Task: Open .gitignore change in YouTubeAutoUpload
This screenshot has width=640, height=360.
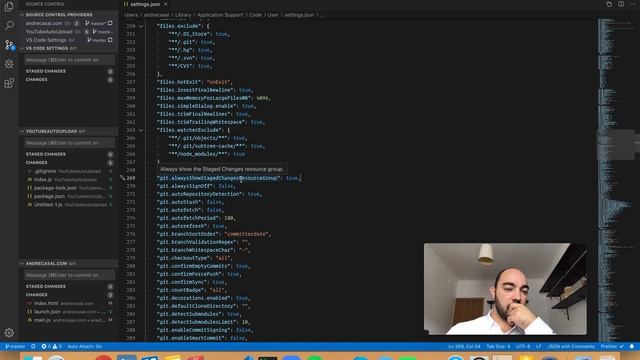Action: point(69,171)
